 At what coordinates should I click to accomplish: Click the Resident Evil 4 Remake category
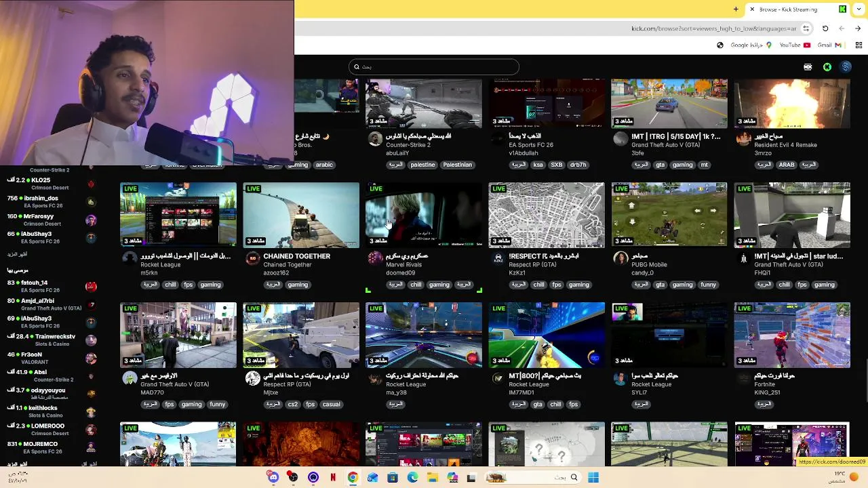pyautogui.click(x=785, y=145)
